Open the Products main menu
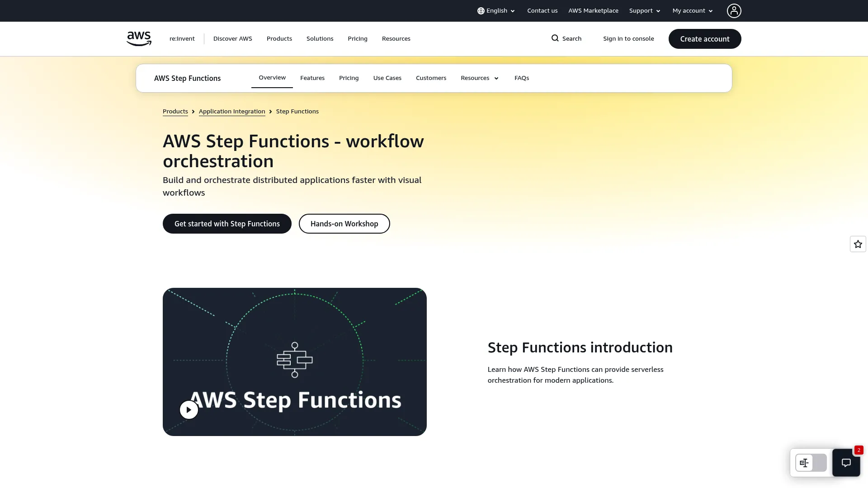 pyautogui.click(x=279, y=39)
